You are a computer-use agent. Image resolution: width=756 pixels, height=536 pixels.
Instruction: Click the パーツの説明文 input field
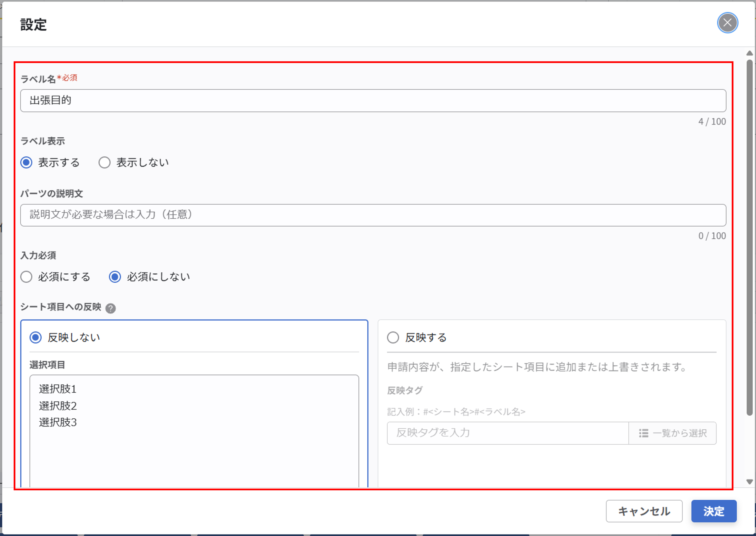tap(373, 215)
